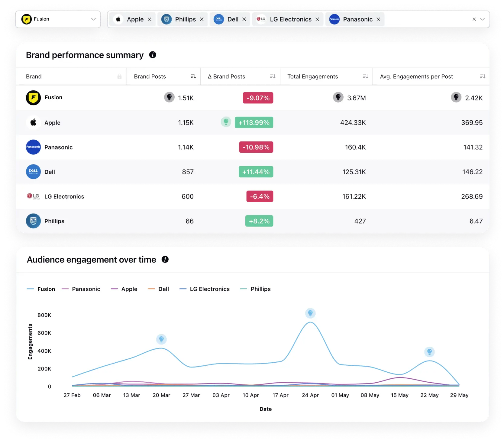Viewport: 504px width, 441px height.
Task: Select the LG Electronics brand name in table
Action: [x=64, y=197]
